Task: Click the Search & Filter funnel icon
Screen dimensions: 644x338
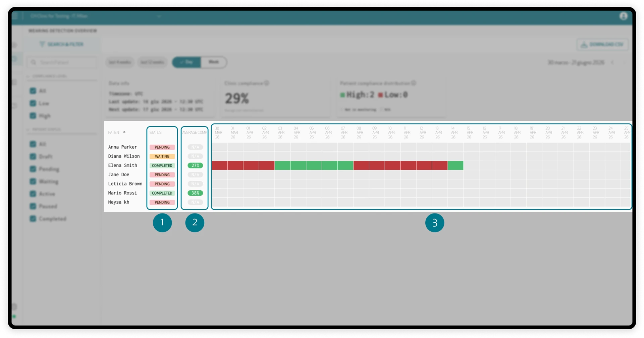Action: [42, 44]
